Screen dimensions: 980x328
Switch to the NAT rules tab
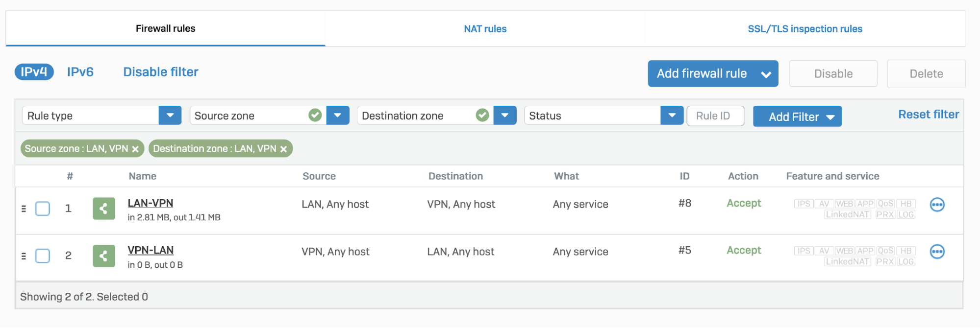[485, 29]
